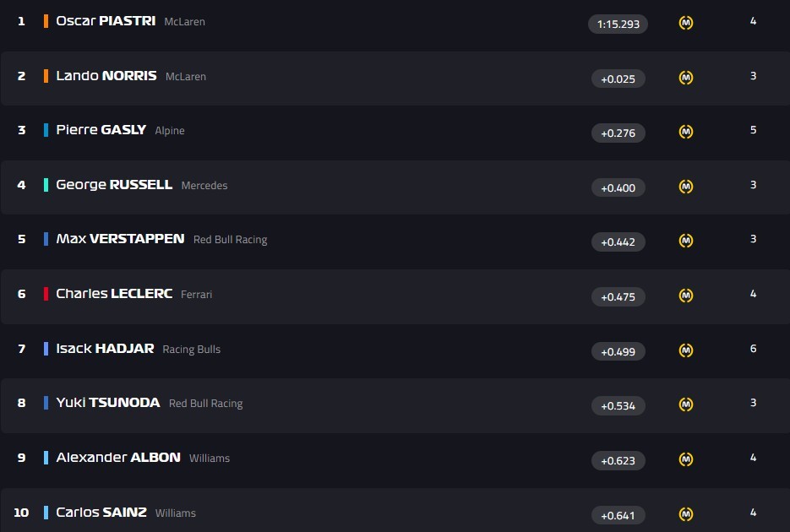Open Oscar Piastri's driver name link
This screenshot has width=790, height=532.
pyautogui.click(x=106, y=21)
